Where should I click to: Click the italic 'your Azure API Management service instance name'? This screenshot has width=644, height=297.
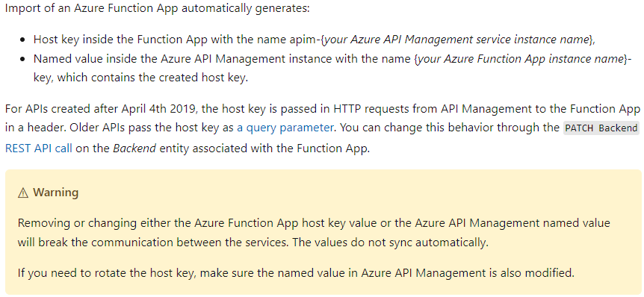coord(457,40)
